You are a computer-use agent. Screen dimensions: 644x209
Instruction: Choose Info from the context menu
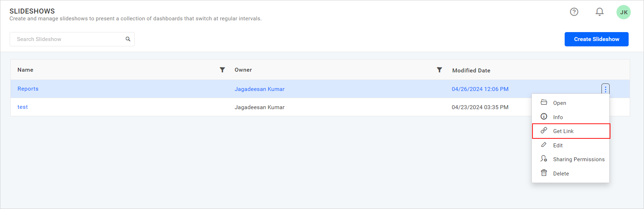point(570,117)
